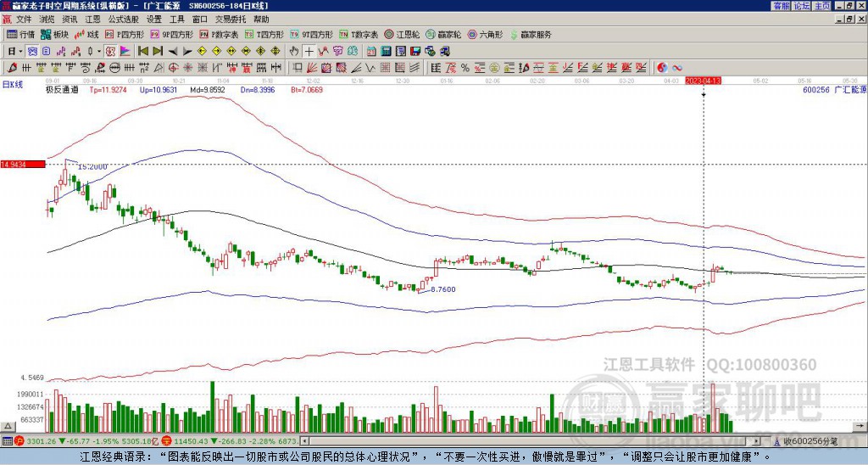Jump to first bar icon
Image resolution: width=868 pixels, height=465 pixels.
[143, 52]
